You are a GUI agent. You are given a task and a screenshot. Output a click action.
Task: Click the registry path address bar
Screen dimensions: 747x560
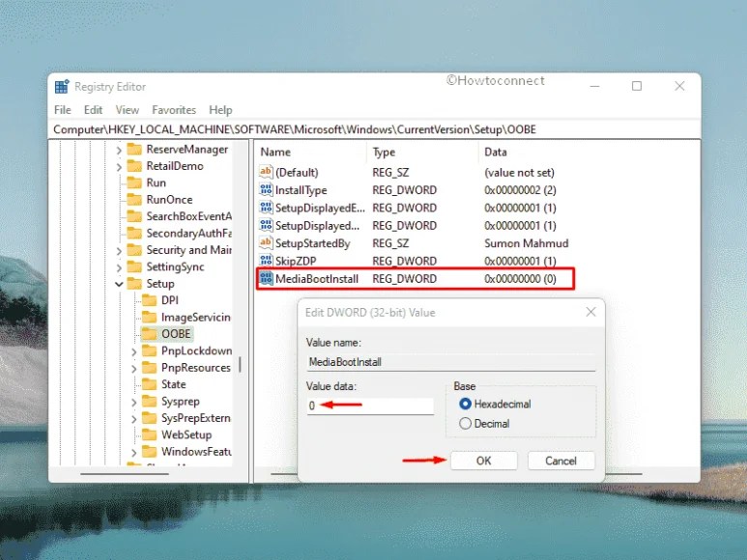click(x=374, y=129)
